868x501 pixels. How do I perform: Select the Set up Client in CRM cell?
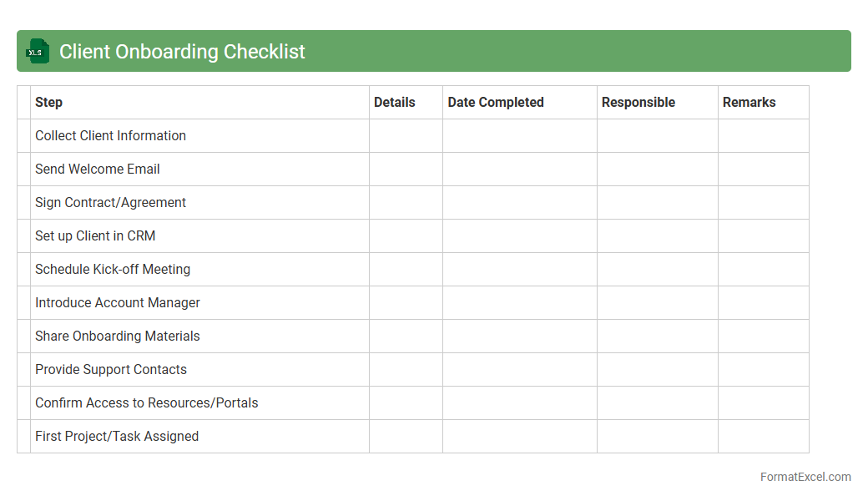coord(95,236)
